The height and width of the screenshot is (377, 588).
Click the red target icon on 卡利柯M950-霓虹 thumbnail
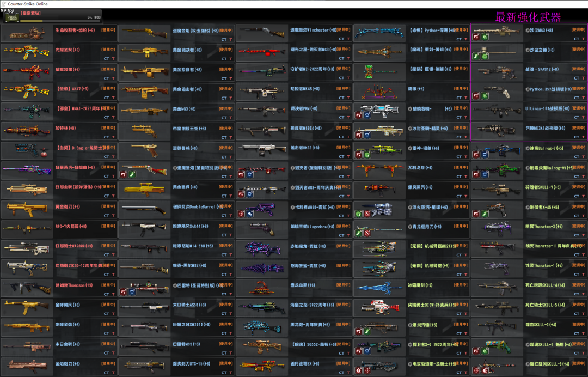click(x=241, y=214)
